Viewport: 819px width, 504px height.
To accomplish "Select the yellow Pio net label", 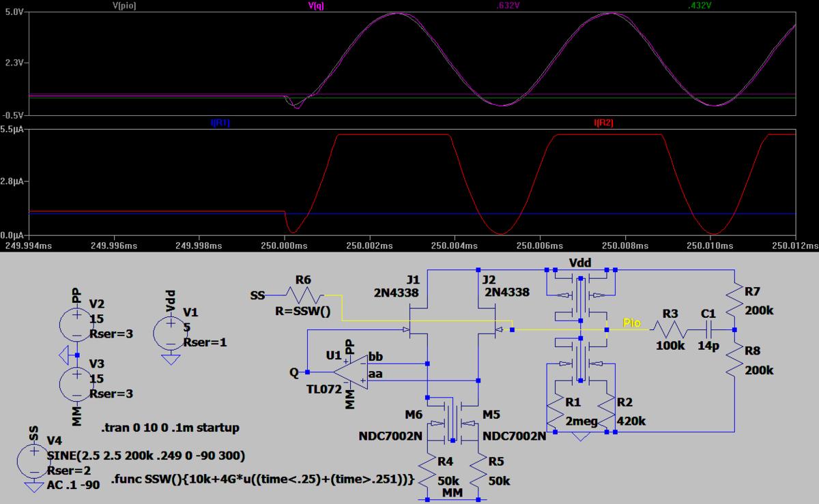I will pos(632,322).
